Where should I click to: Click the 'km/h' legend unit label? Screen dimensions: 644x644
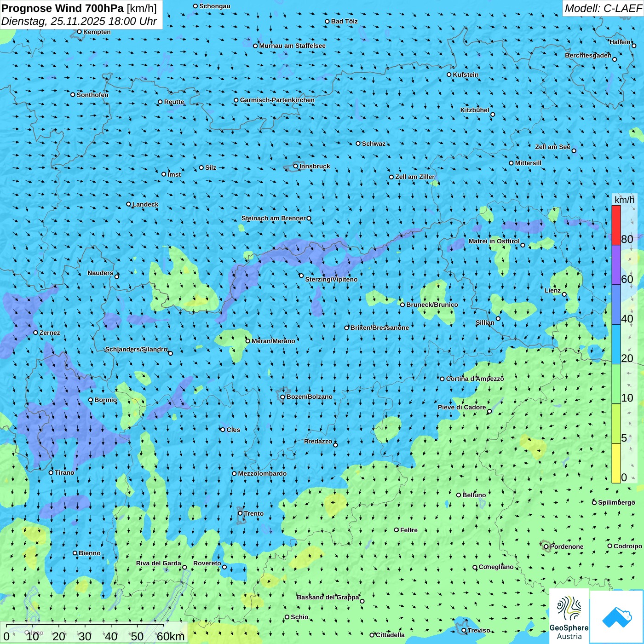click(x=624, y=200)
